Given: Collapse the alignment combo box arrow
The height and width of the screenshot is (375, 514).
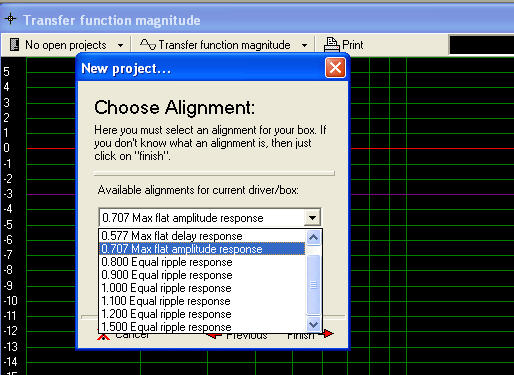Looking at the screenshot, I should click(312, 218).
